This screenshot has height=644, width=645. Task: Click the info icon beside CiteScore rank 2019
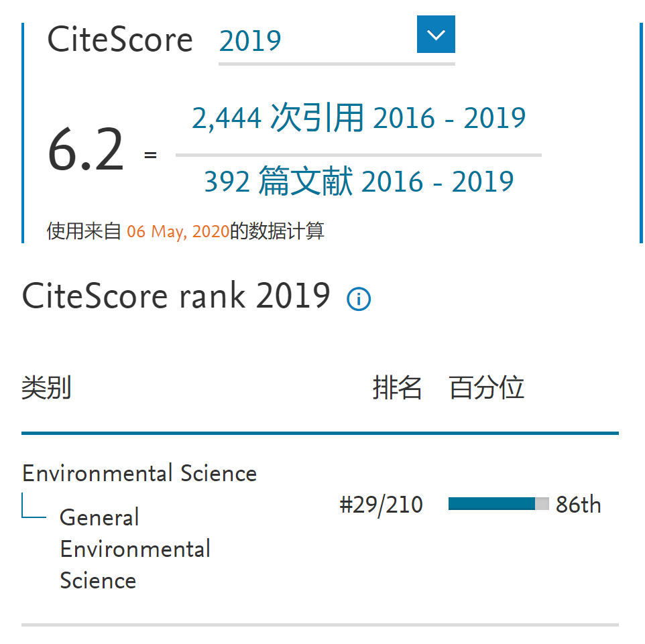(x=359, y=299)
